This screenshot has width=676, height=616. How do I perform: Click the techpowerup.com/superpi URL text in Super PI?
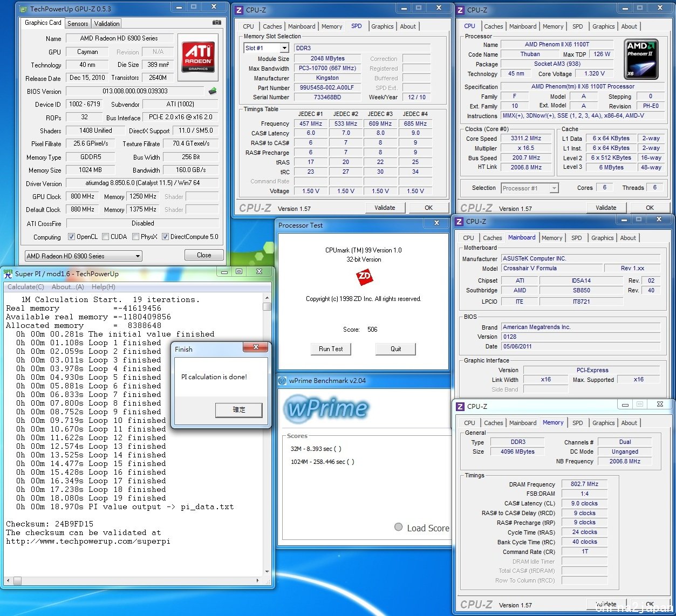point(88,541)
